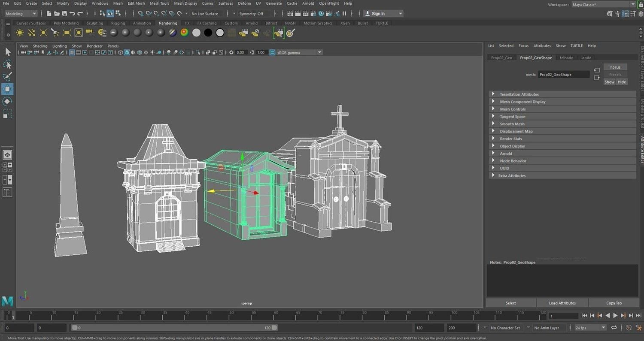Toggle loop playback button

click(614, 328)
